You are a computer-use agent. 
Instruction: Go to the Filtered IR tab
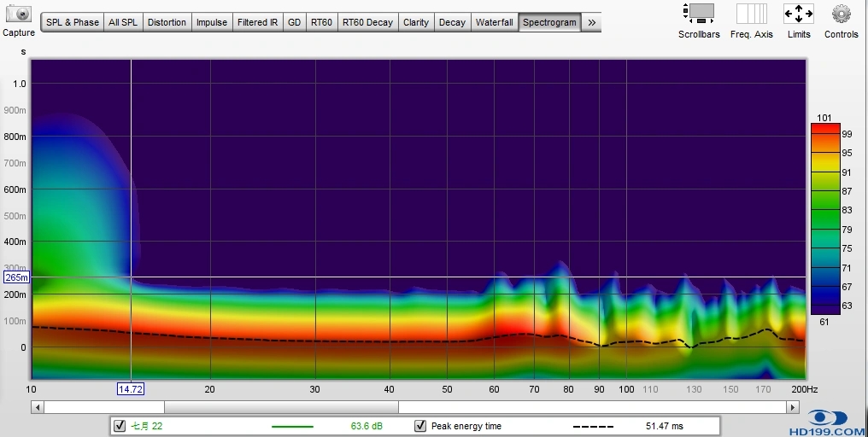pos(257,22)
